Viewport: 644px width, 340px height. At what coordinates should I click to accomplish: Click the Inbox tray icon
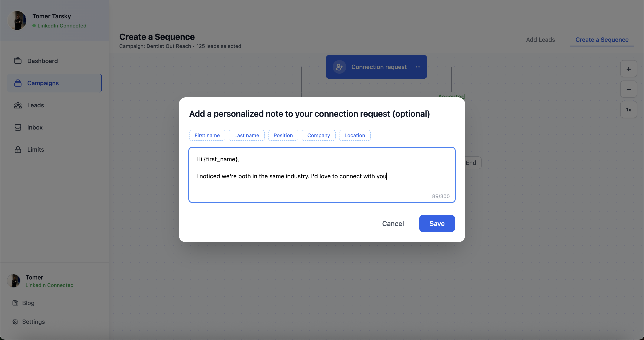pos(18,127)
